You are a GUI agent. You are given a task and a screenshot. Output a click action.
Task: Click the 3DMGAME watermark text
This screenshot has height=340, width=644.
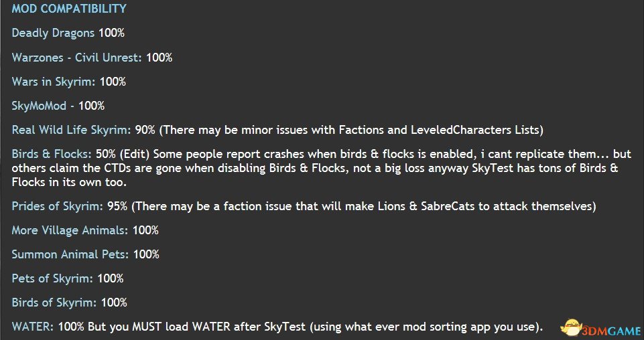(612, 331)
